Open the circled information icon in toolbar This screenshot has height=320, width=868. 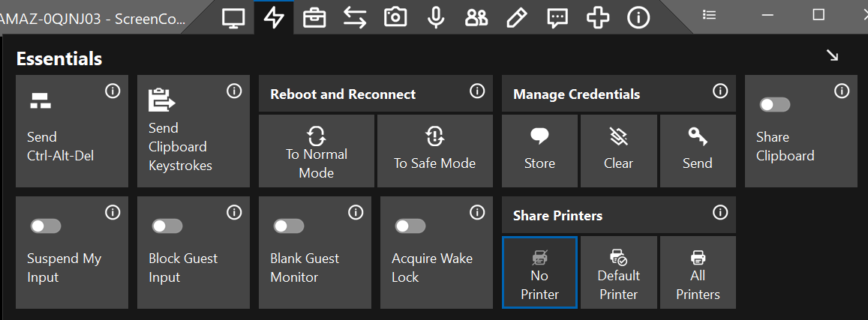638,18
